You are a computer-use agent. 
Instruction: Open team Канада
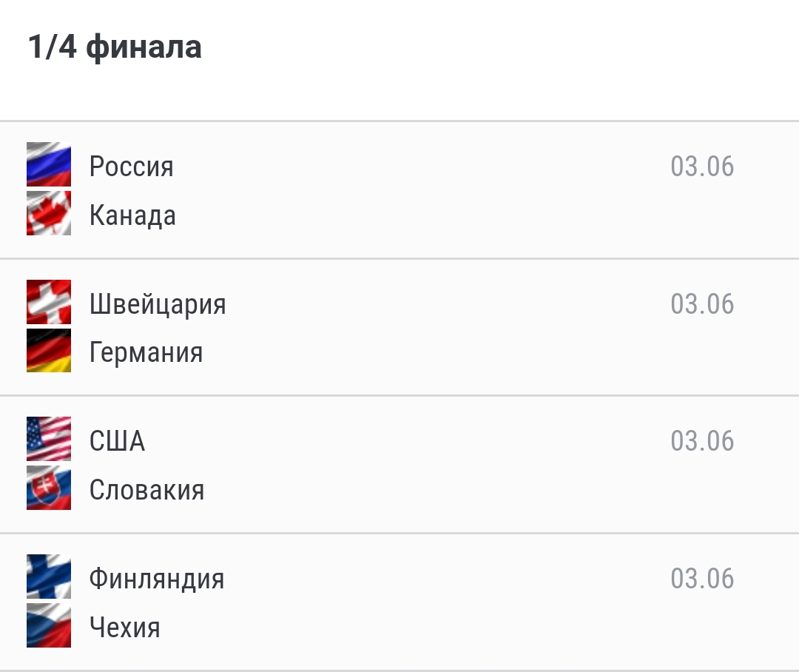(132, 215)
